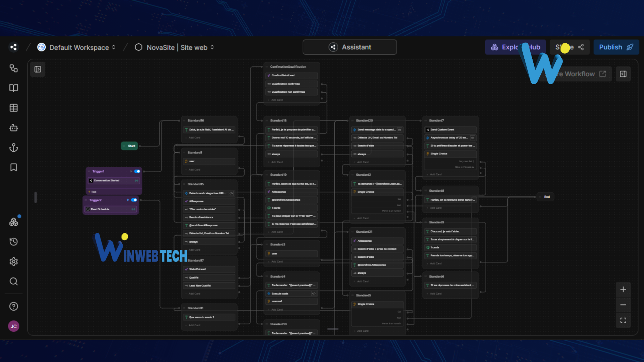Select the 'D'accord, je vais t'aider.' text card

(x=450, y=231)
